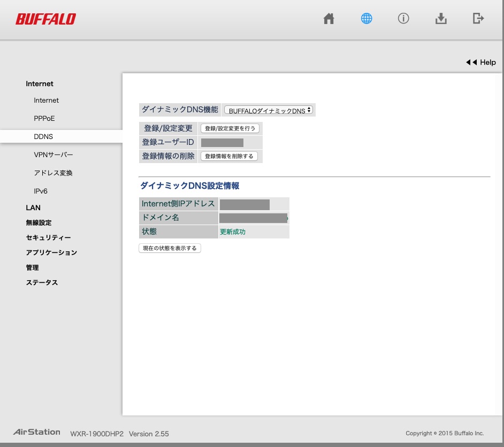Click the 登録情報の削除 label
Screen dimensions: 504x447
click(168, 156)
